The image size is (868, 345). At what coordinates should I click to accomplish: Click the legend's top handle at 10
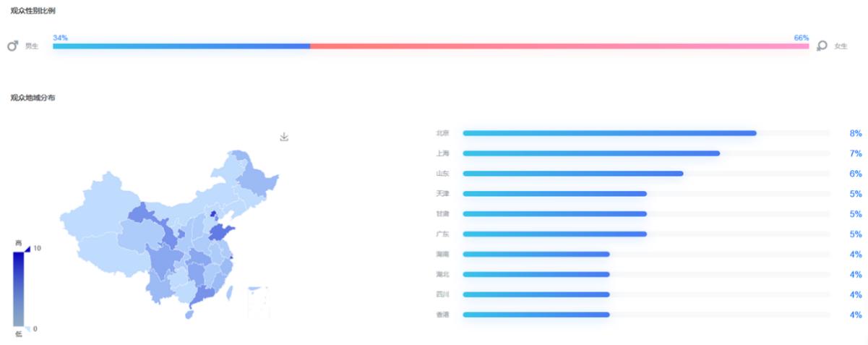[x=27, y=249]
